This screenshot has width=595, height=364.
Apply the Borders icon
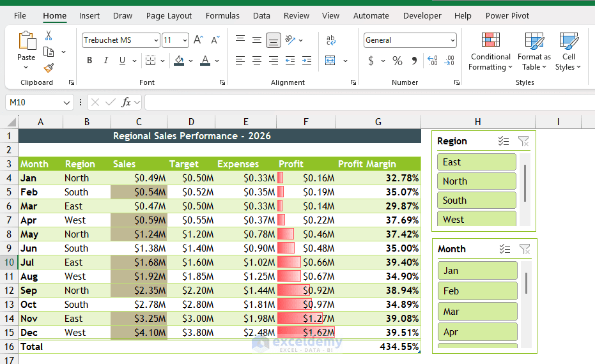click(151, 60)
